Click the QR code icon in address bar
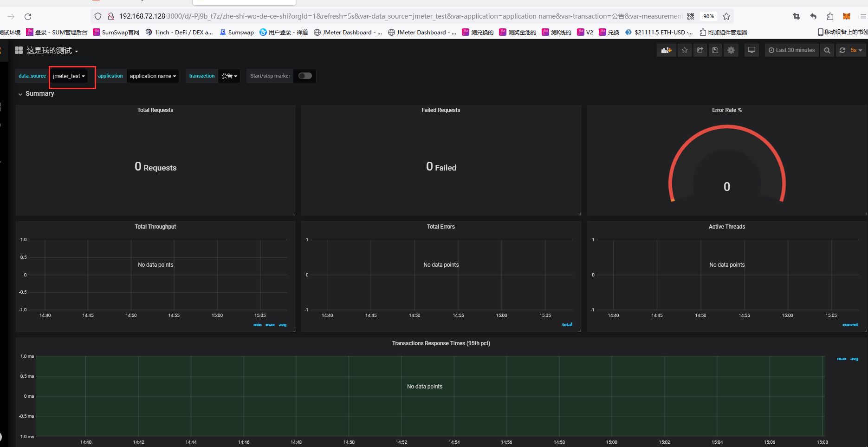Viewport: 868px width, 447px height. (x=691, y=16)
